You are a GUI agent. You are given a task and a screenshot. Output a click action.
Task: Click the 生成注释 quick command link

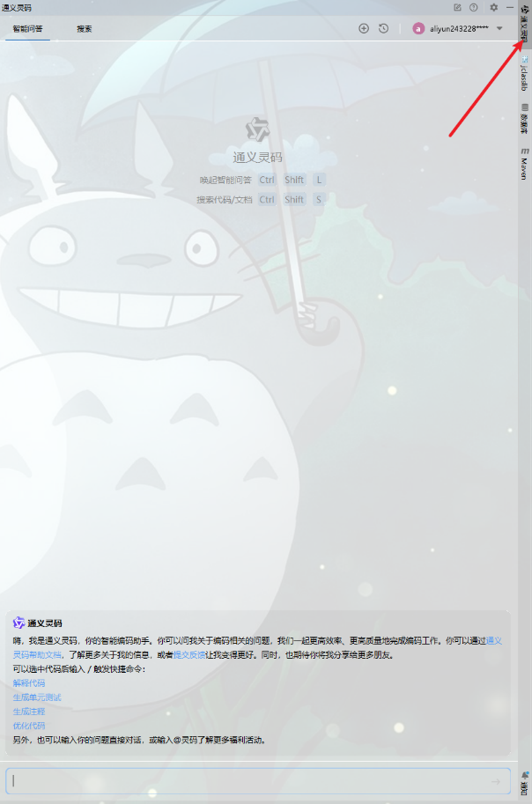29,712
